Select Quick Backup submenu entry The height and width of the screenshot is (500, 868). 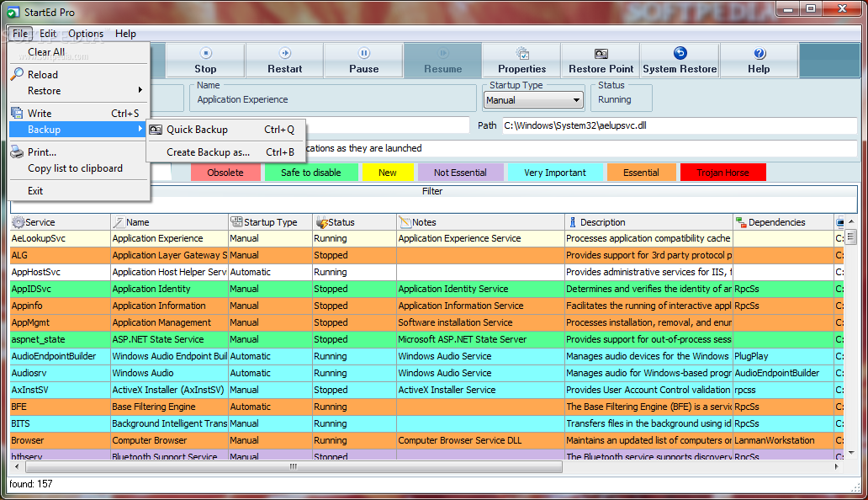click(226, 130)
